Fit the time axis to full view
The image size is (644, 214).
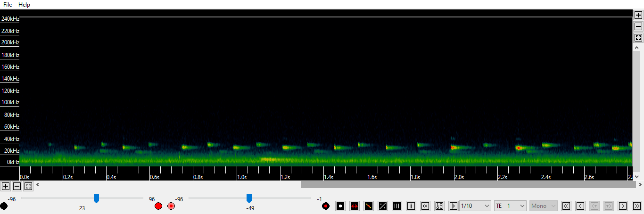[28, 186]
